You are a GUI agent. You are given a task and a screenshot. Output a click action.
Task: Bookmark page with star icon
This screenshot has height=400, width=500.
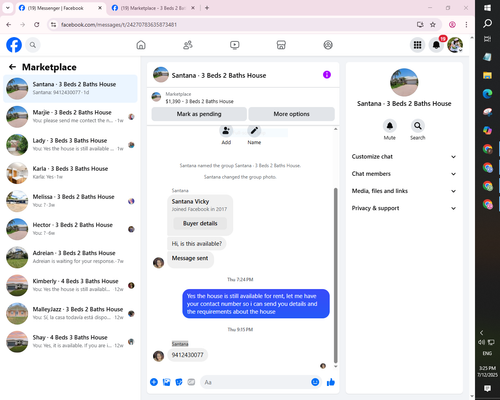433,24
